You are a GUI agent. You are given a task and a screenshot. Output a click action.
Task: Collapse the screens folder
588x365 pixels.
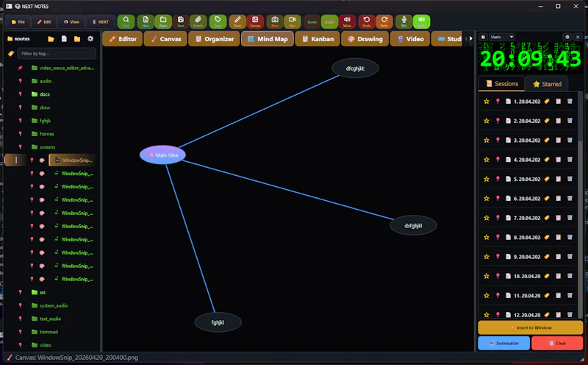click(43, 147)
